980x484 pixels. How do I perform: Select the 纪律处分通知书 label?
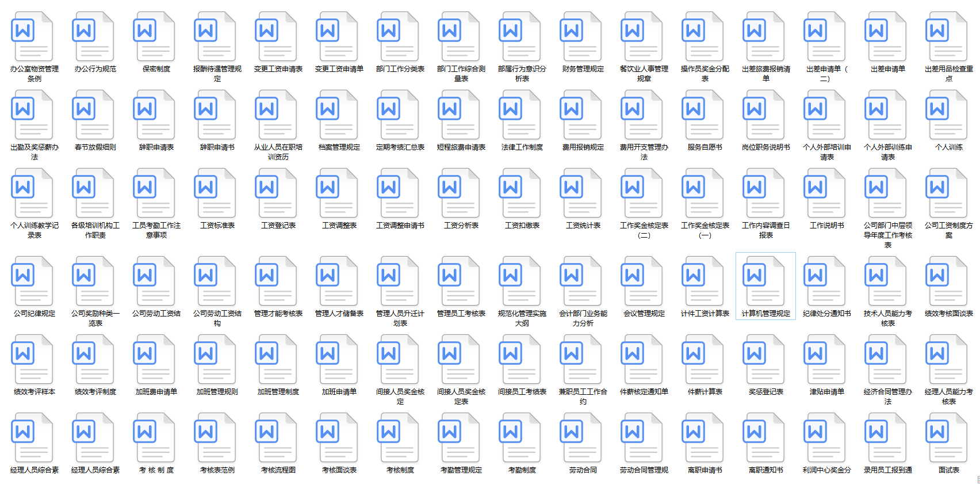(x=827, y=314)
